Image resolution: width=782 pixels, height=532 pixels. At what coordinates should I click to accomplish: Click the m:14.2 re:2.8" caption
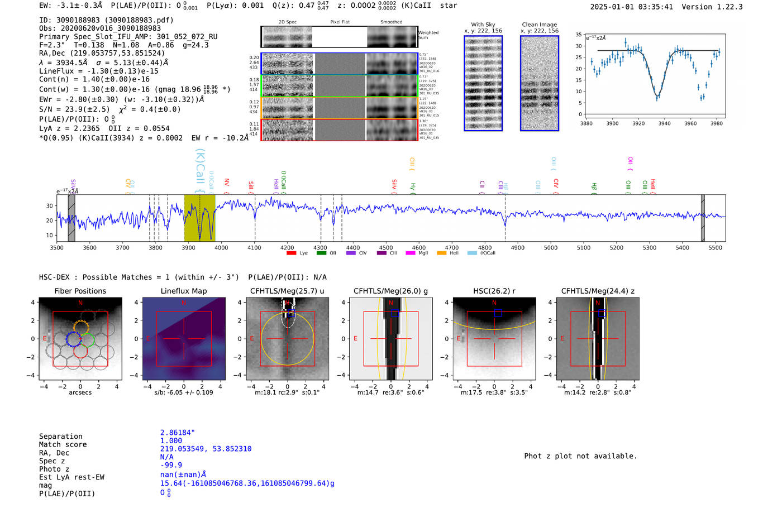click(x=598, y=392)
